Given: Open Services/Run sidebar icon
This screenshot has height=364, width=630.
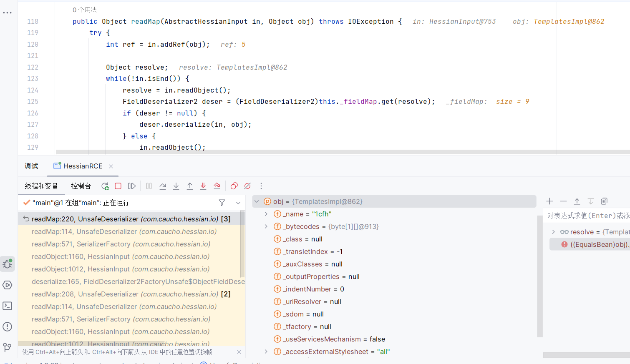Looking at the screenshot, I should 8,285.
